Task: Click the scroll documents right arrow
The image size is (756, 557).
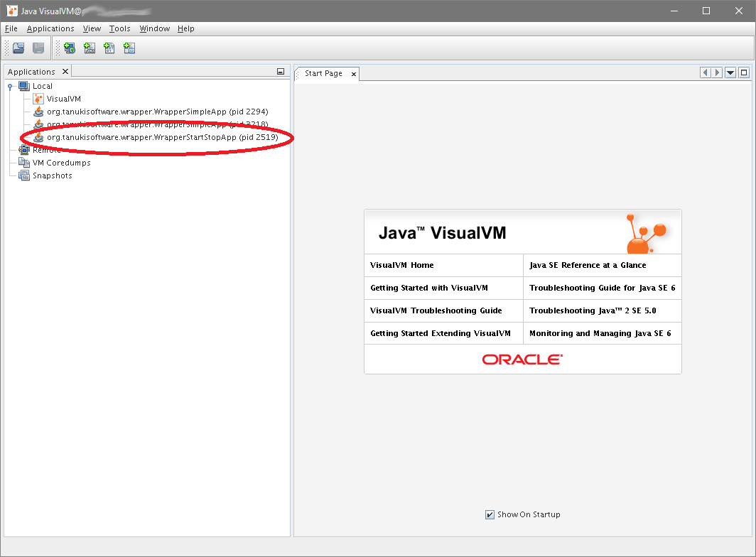Action: point(717,72)
